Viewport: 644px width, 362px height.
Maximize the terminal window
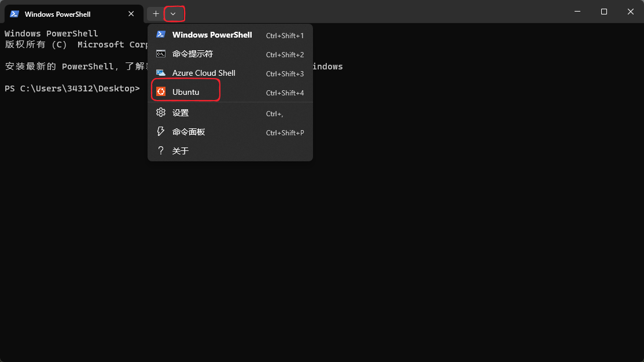click(603, 12)
